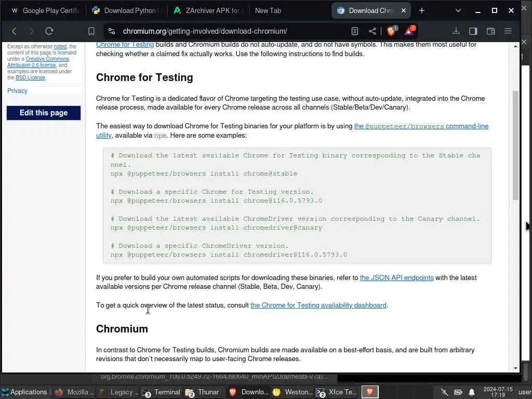The height and width of the screenshot is (399, 532).
Task: Click the clock showing 2024-07-15
Action: (x=498, y=392)
